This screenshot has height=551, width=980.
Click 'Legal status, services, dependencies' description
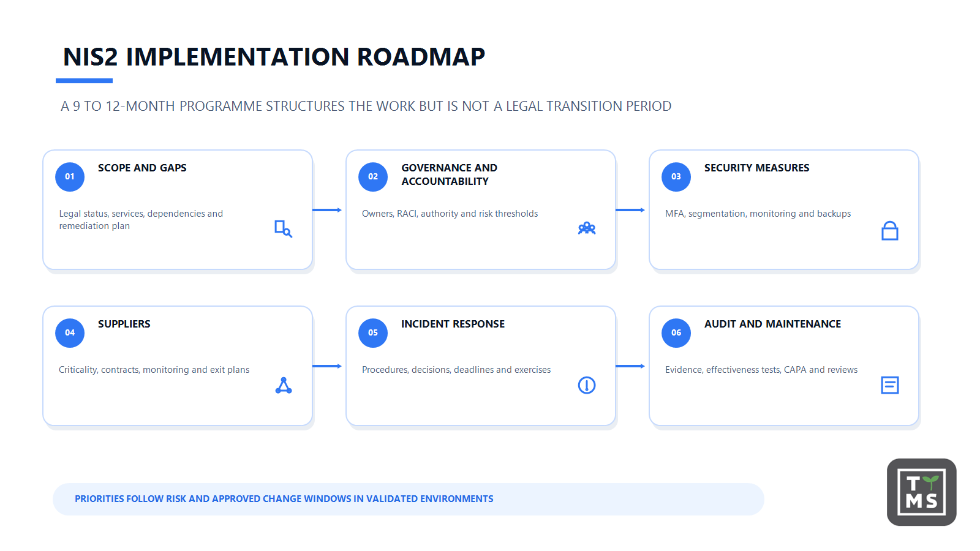pyautogui.click(x=141, y=220)
